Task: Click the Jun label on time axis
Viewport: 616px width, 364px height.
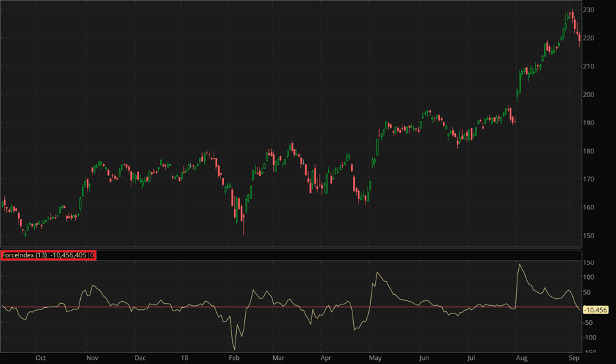Action: pyautogui.click(x=424, y=357)
